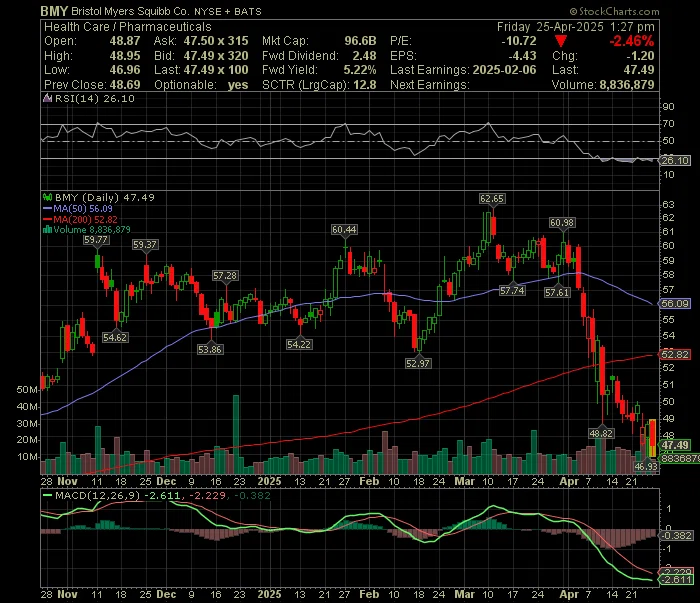The width and height of the screenshot is (700, 603).
Task: Click the Volume legend bar icon
Action: pos(47,230)
